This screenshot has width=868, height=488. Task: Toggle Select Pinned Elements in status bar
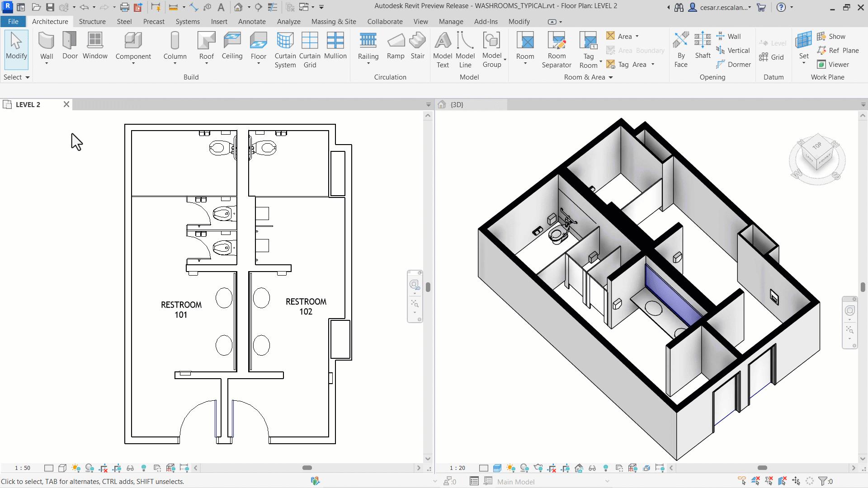pos(769,481)
